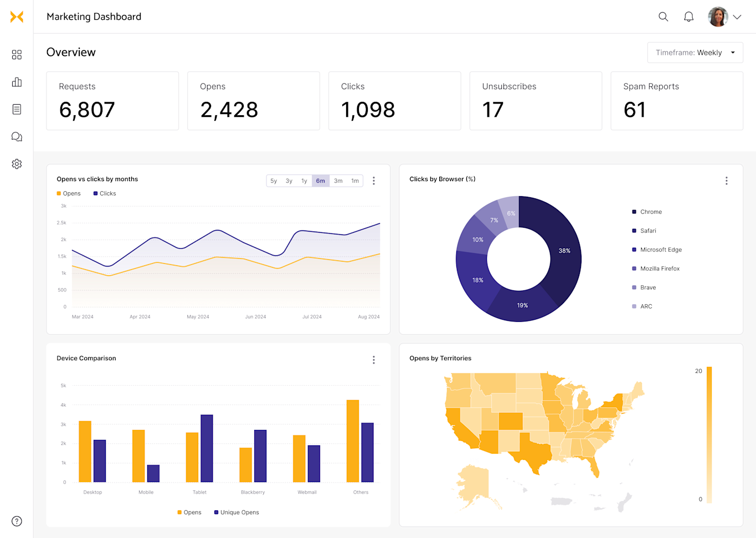
Task: Open notifications via the bell icon
Action: pos(688,17)
